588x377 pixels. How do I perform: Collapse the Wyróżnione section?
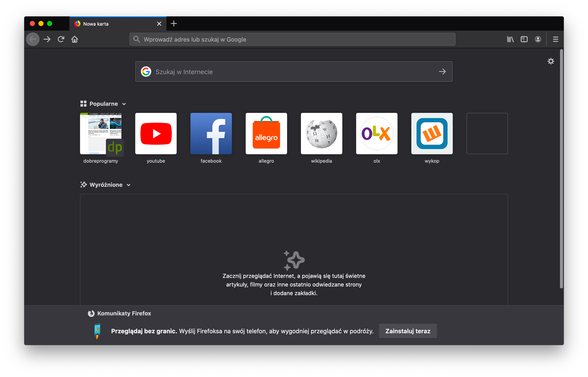coord(128,185)
